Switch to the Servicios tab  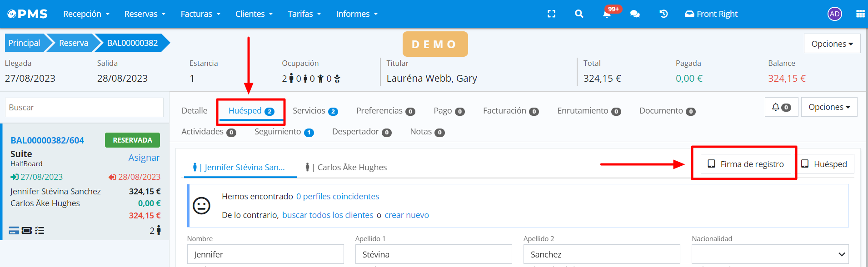(315, 111)
